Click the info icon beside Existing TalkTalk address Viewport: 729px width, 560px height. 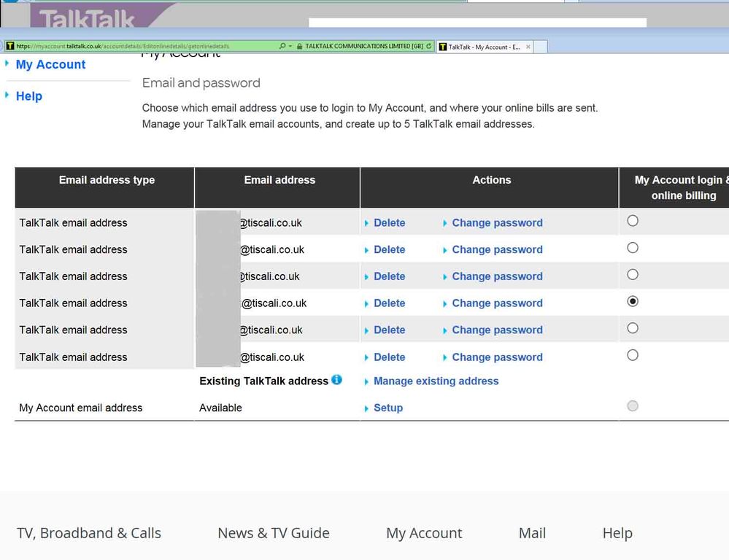point(336,380)
